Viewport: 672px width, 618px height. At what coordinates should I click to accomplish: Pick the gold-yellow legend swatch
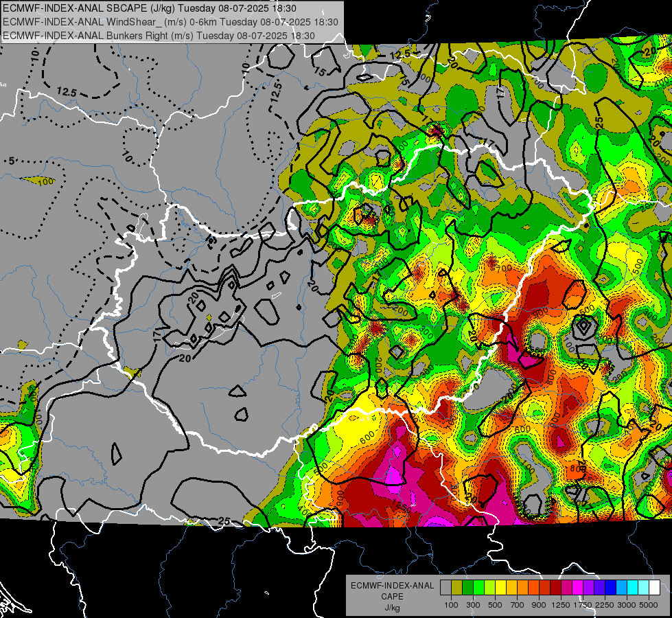511,587
